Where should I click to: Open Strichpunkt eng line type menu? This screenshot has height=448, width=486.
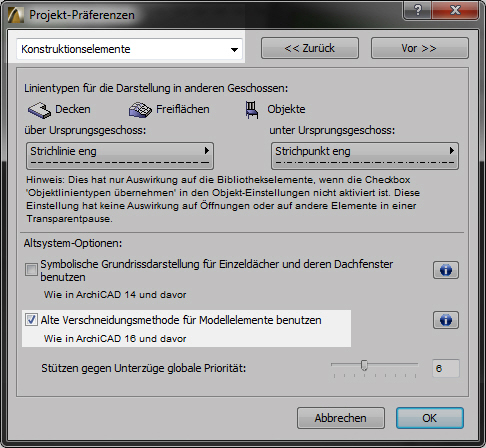point(365,156)
